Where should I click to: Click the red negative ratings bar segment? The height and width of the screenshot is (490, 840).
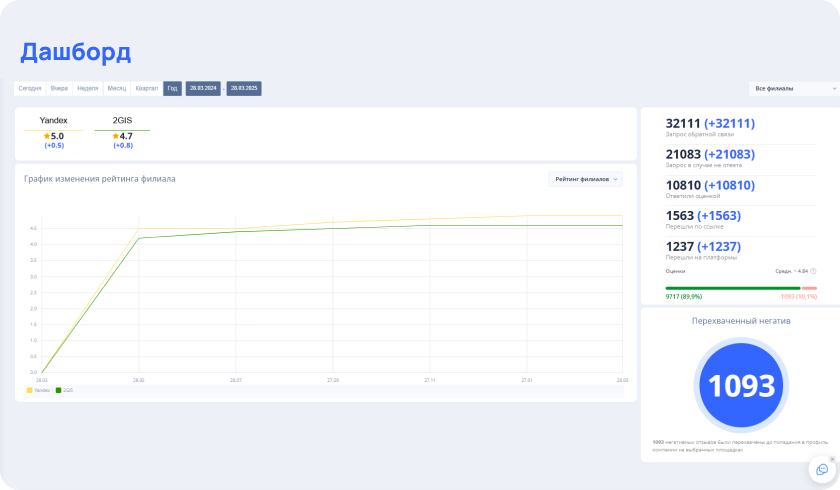pos(809,288)
